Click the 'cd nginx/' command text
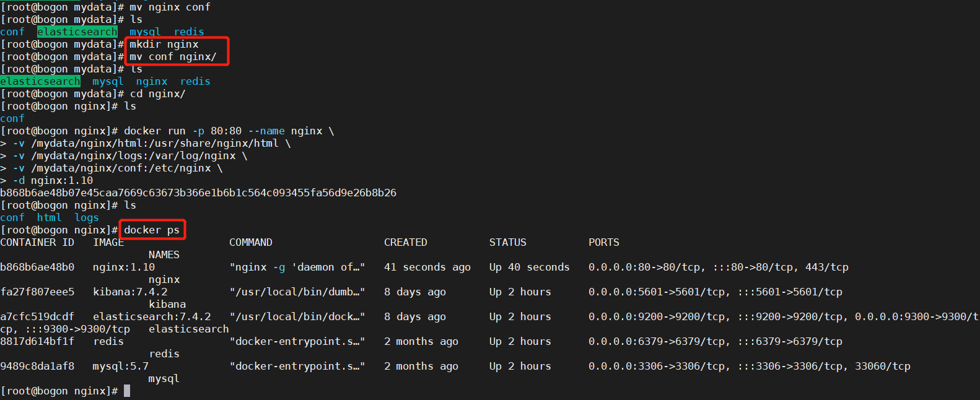This screenshot has height=400, width=980. coord(158,93)
